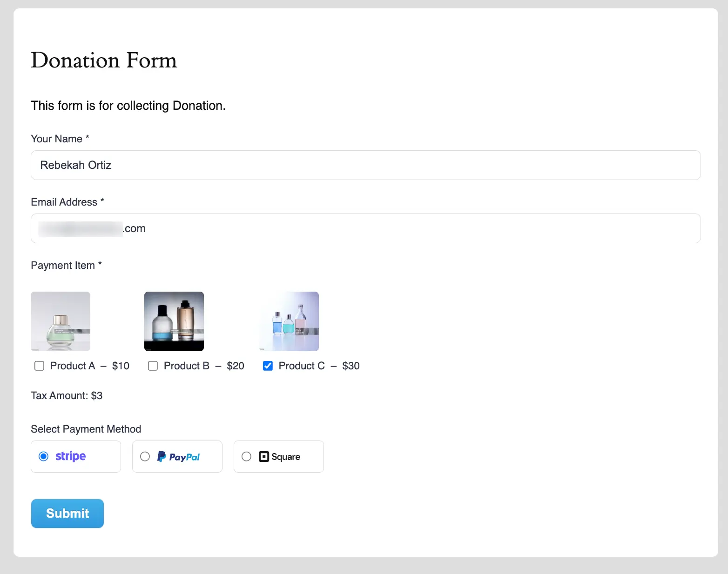
Task: Click the Product B thumbnail image
Action: click(174, 321)
